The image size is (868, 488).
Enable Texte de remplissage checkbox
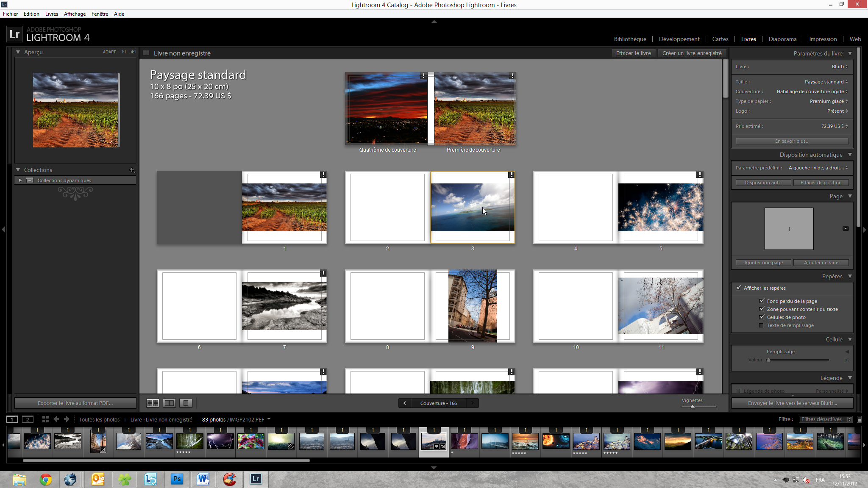click(x=762, y=325)
